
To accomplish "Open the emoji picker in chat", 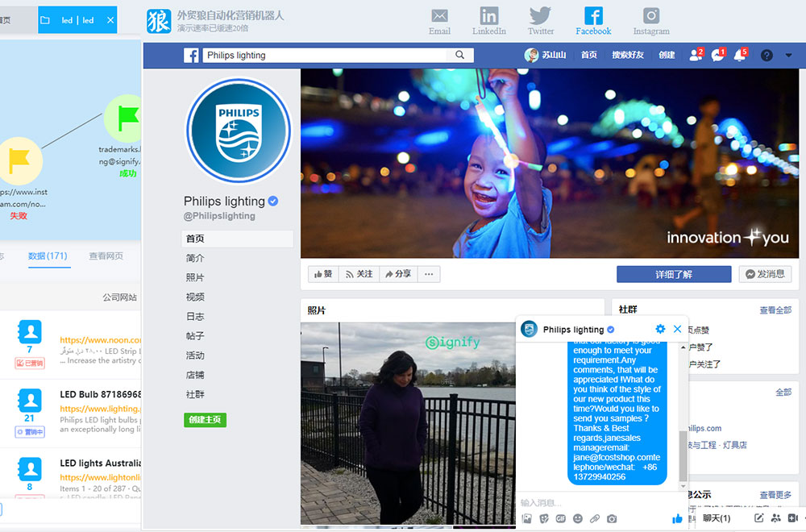I will point(578,518).
